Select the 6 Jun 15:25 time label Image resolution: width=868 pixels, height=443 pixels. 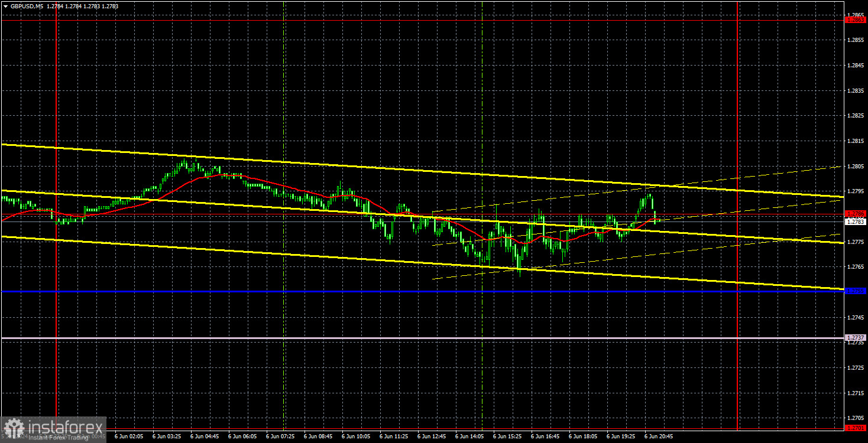tap(507, 437)
